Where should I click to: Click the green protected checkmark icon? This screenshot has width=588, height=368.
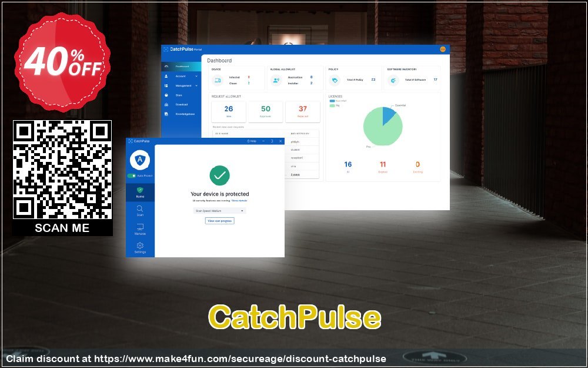click(219, 175)
